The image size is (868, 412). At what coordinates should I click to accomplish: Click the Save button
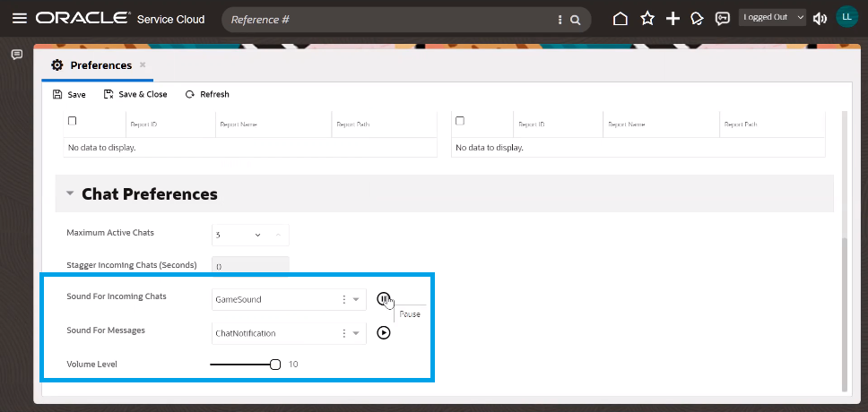pyautogui.click(x=69, y=94)
